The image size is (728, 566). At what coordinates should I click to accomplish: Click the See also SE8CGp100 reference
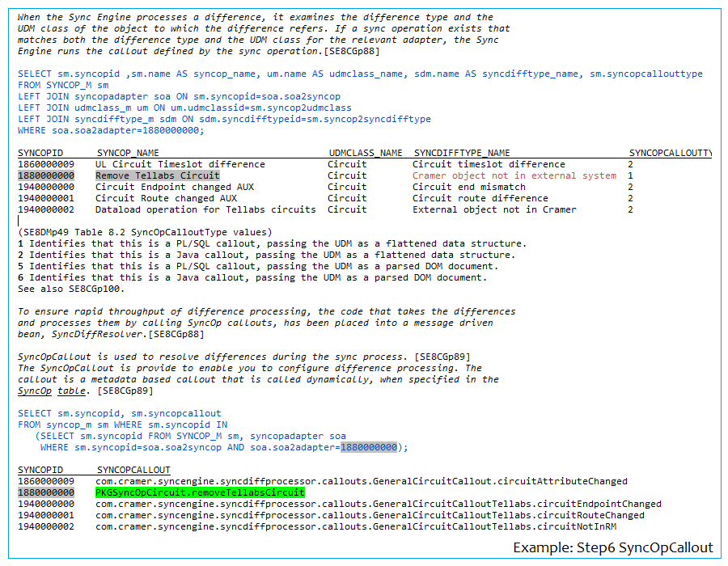(71, 289)
